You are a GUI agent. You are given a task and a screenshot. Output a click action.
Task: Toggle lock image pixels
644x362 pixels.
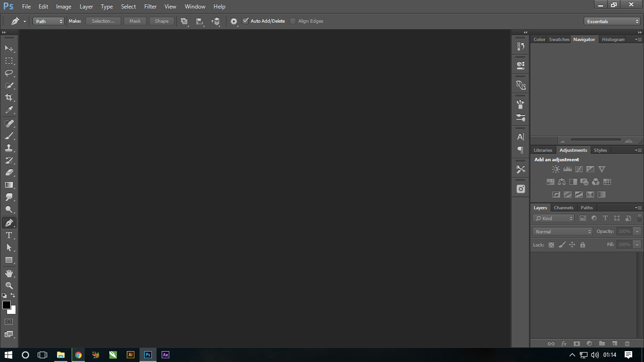[x=561, y=245]
